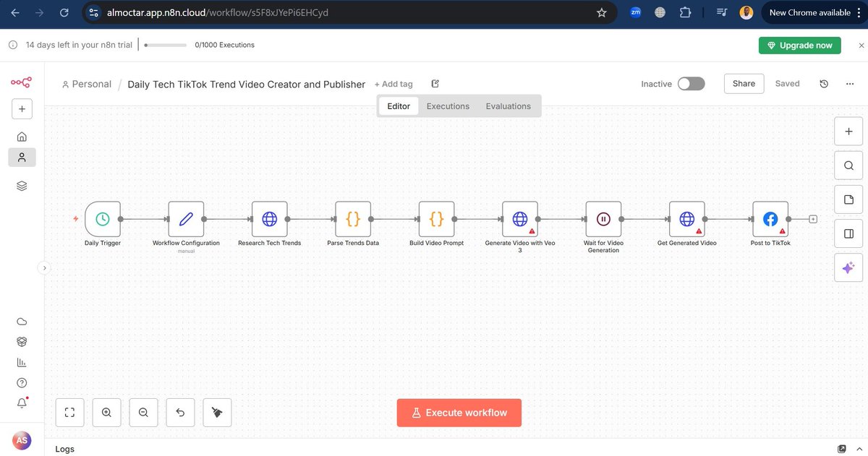Screen dimensions: 868x456
Task: Open the Logs panel
Action: [x=65, y=449]
